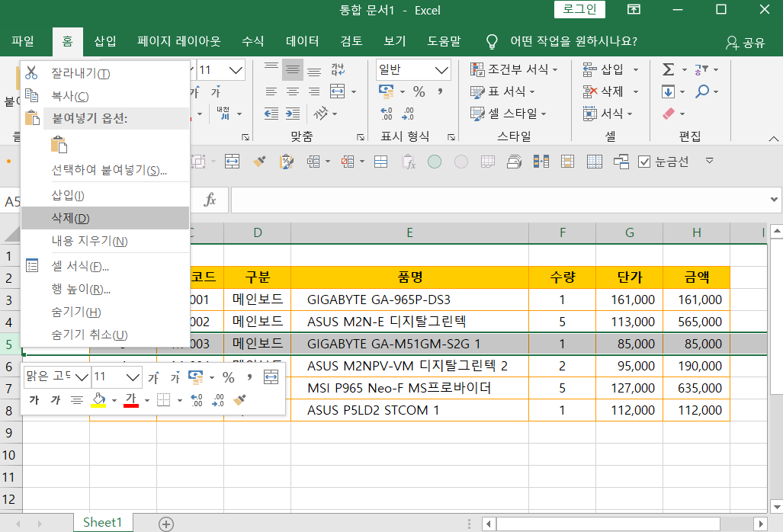Add a new sheet with plus button
Image resolution: width=783 pixels, height=532 pixels.
[x=166, y=524]
